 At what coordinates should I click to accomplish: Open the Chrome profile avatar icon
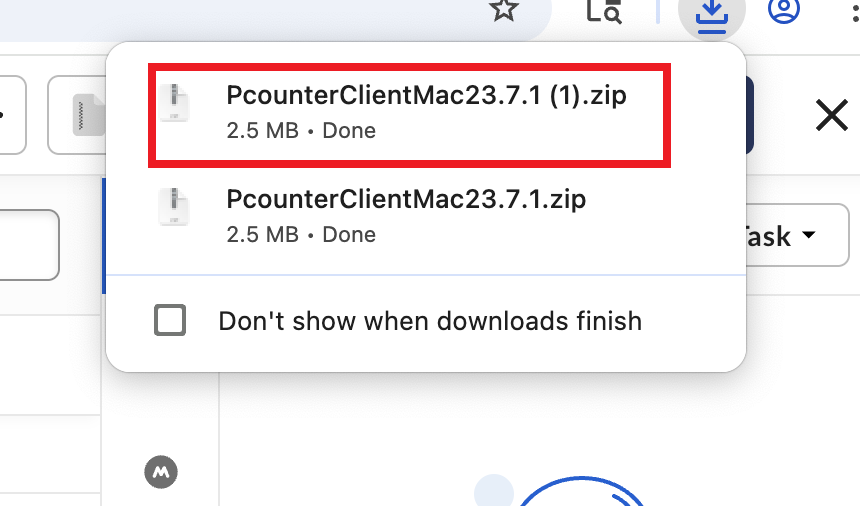point(785,10)
